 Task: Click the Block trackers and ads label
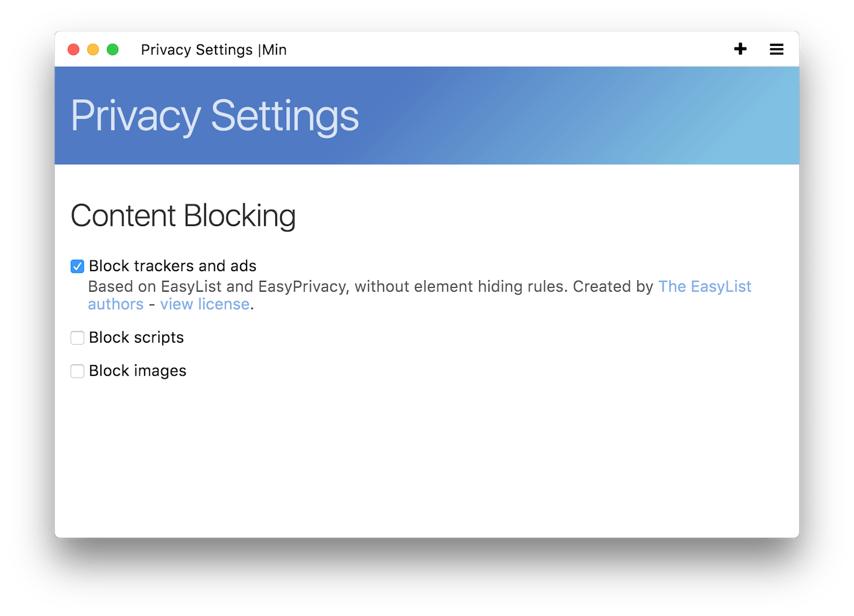point(172,266)
